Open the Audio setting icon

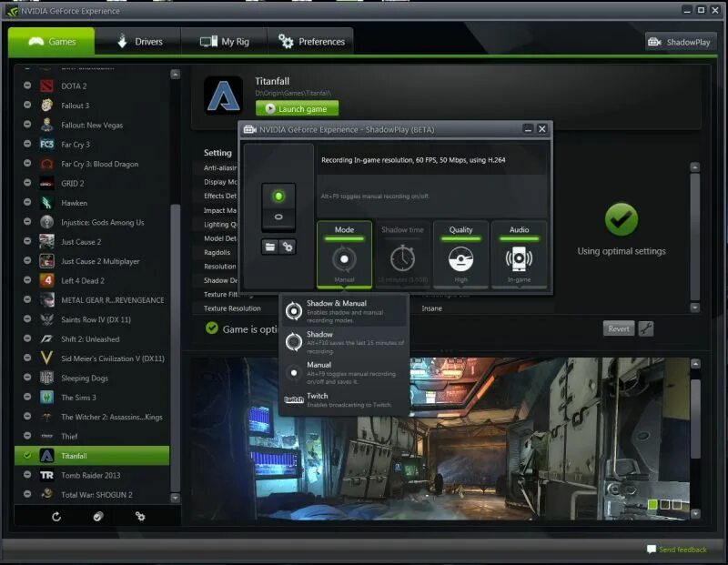(x=519, y=258)
